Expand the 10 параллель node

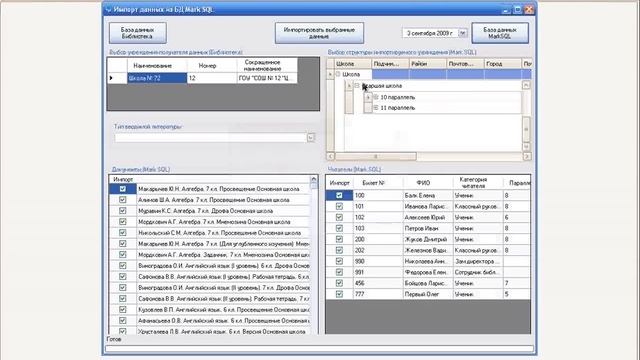376,97
